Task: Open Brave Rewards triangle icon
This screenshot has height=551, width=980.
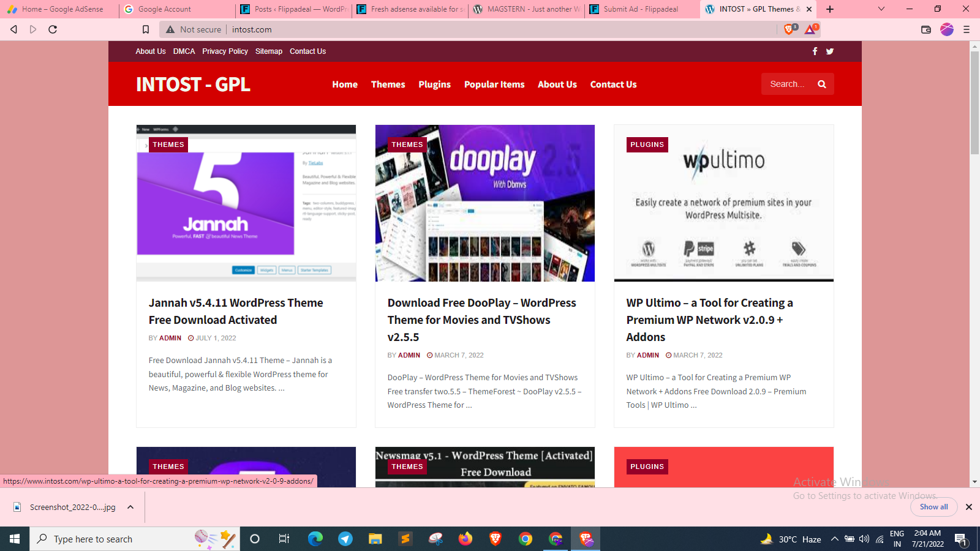Action: pos(811,29)
